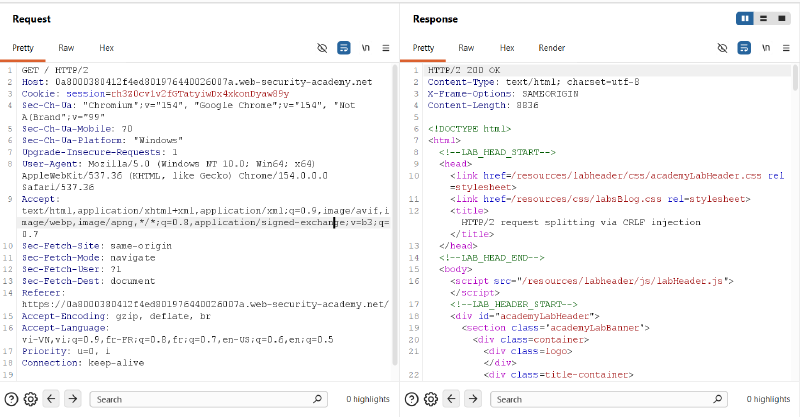Open Response search settings gear
Image resolution: width=800 pixels, height=417 pixels.
(431, 399)
